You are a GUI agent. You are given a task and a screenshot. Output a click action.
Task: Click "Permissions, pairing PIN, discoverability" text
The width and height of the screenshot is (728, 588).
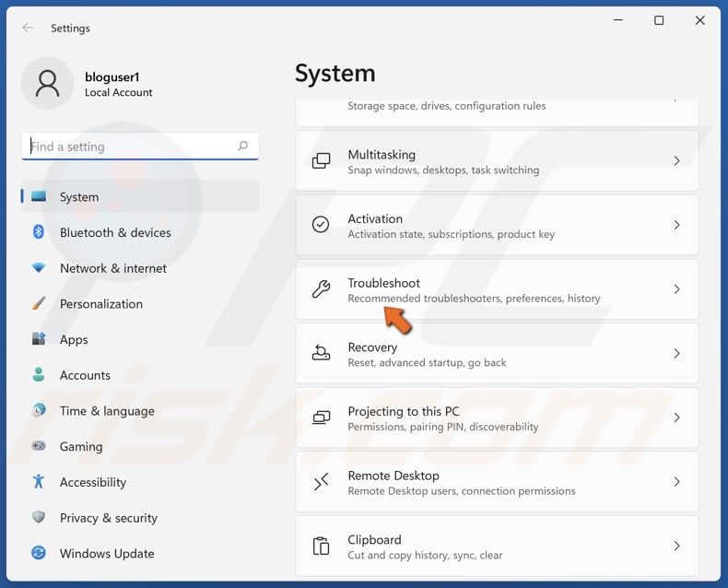click(443, 427)
